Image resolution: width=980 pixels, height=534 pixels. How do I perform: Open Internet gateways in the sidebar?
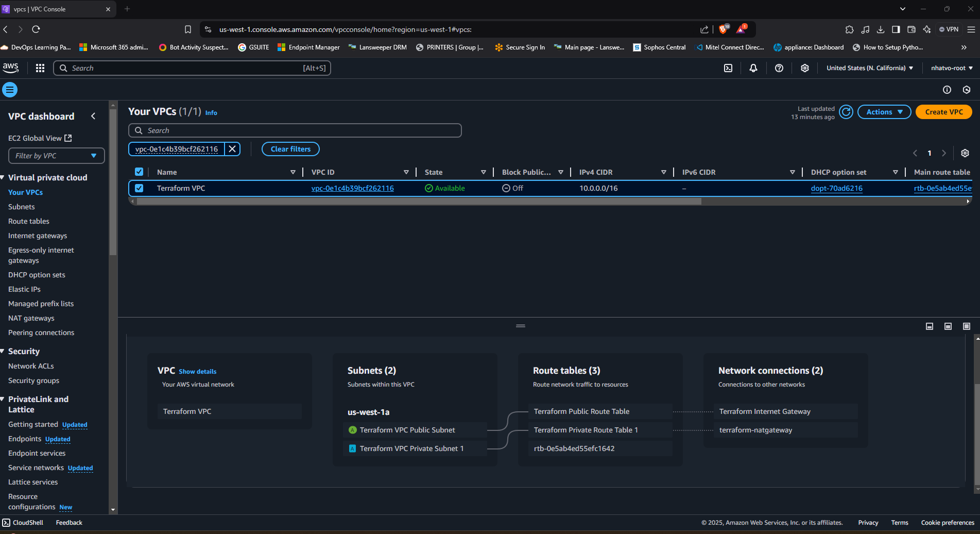[x=38, y=236]
